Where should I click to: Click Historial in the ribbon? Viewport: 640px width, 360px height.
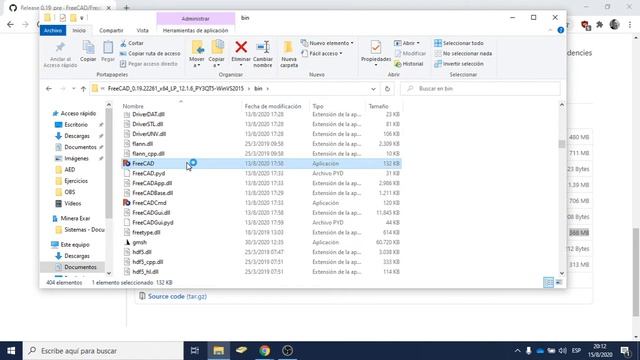[409, 64]
